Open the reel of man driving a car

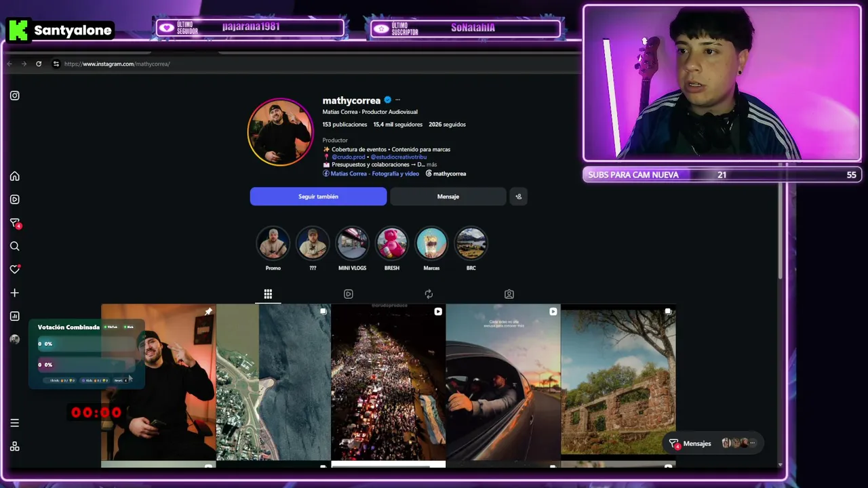tap(503, 382)
